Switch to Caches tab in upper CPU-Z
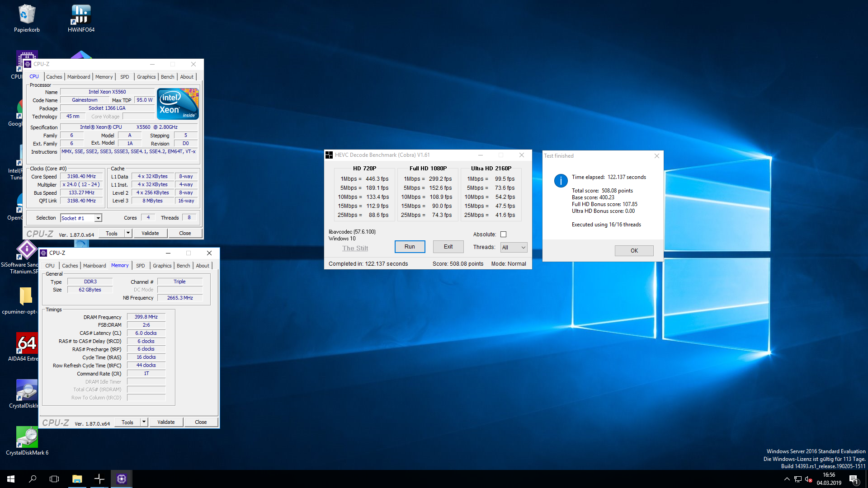This screenshot has height=488, width=868. (x=54, y=77)
